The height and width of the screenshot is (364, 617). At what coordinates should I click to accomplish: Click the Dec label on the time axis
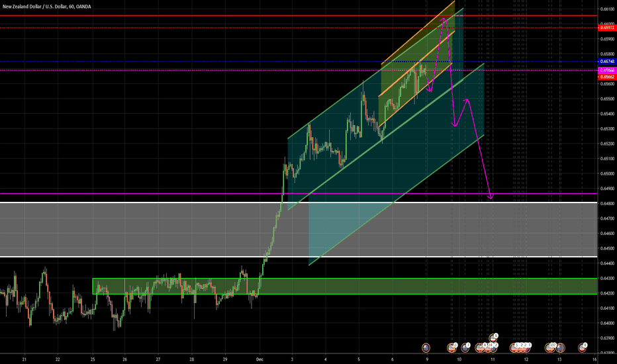coord(260,358)
